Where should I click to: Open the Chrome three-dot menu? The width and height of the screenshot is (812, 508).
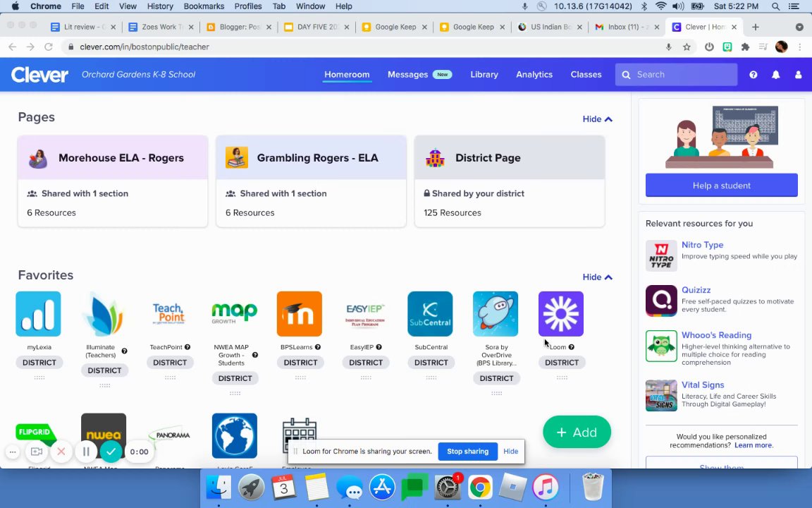point(800,47)
